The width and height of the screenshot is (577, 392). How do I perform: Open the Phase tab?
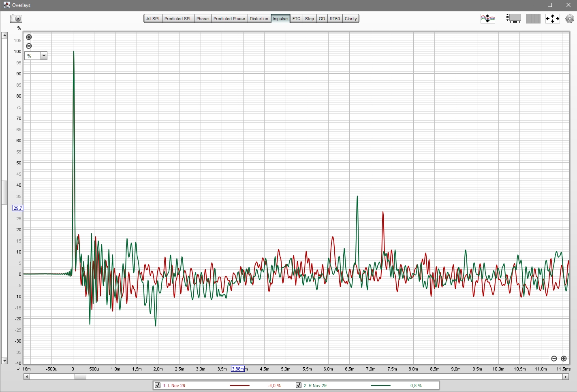pos(202,19)
